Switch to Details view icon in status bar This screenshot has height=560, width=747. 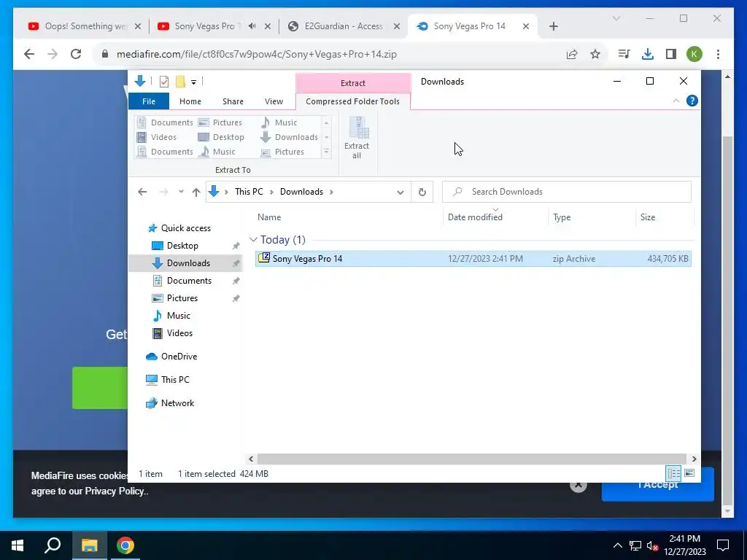673,473
